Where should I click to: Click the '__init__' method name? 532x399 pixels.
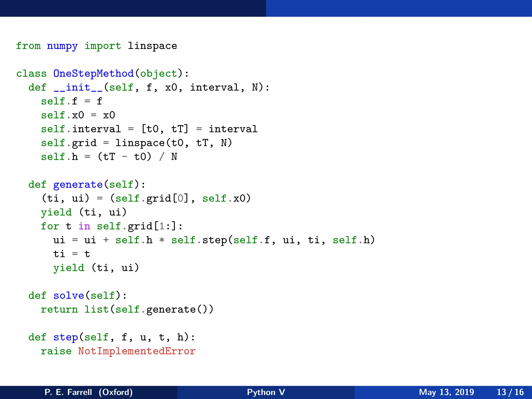pos(78,88)
